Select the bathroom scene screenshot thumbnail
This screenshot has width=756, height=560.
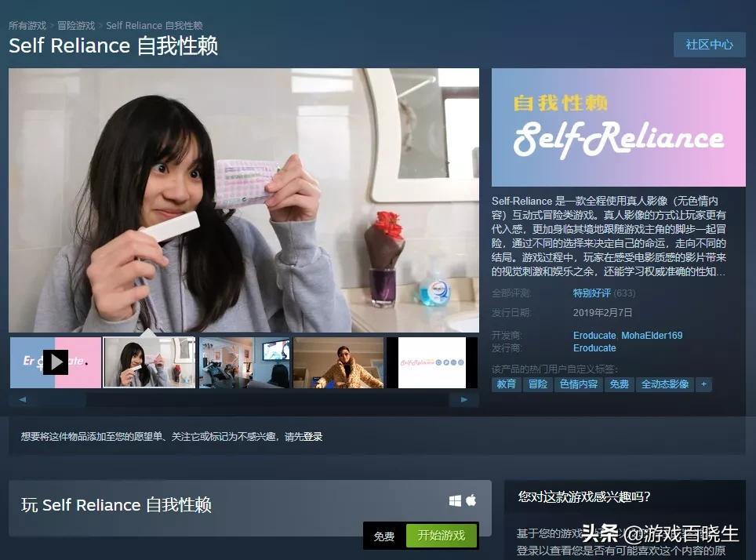[149, 362]
